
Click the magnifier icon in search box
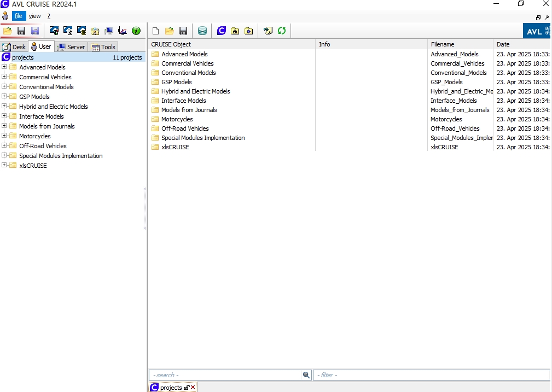[x=306, y=375]
